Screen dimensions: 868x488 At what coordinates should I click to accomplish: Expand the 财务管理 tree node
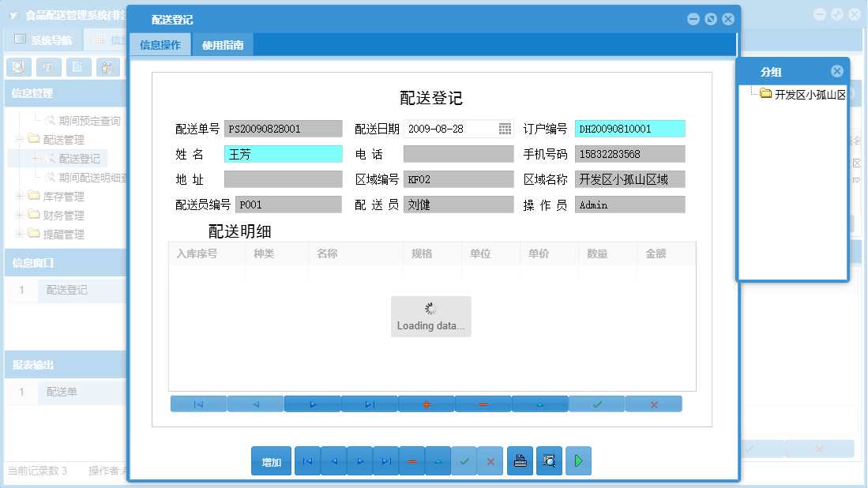[17, 215]
